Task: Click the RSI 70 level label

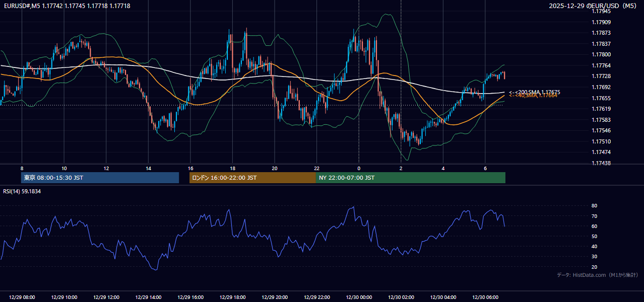Action: (x=594, y=216)
